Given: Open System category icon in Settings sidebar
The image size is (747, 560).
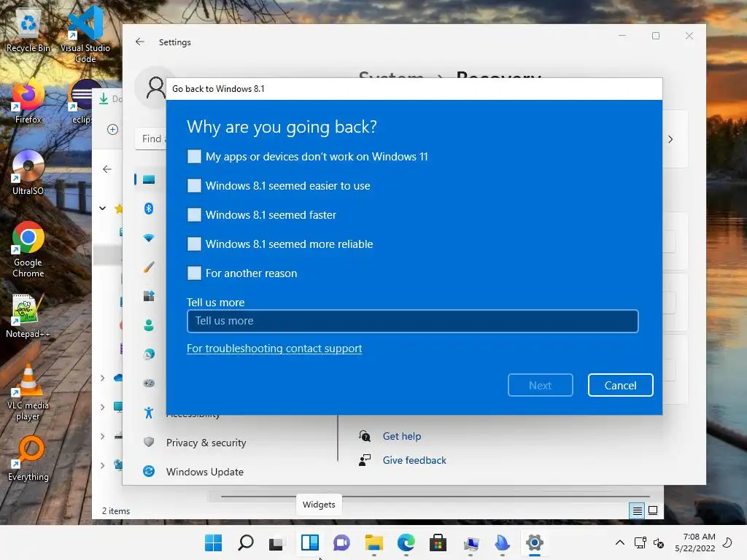Looking at the screenshot, I should pos(149,179).
